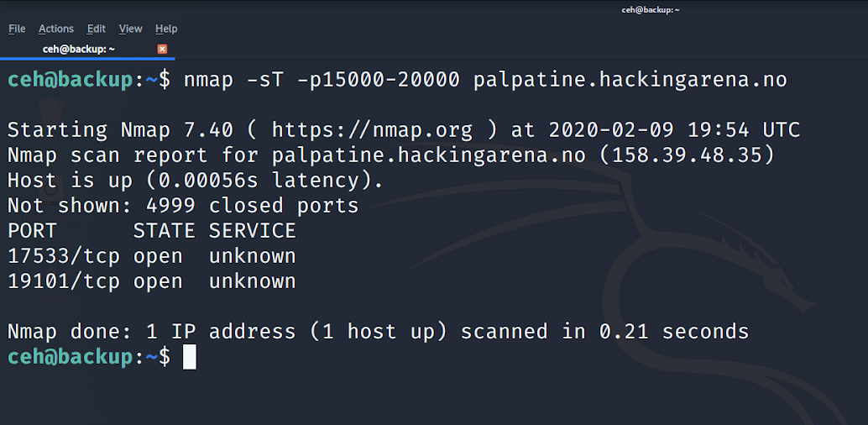
Task: Click the window title ceh@backup:~
Action: click(651, 10)
